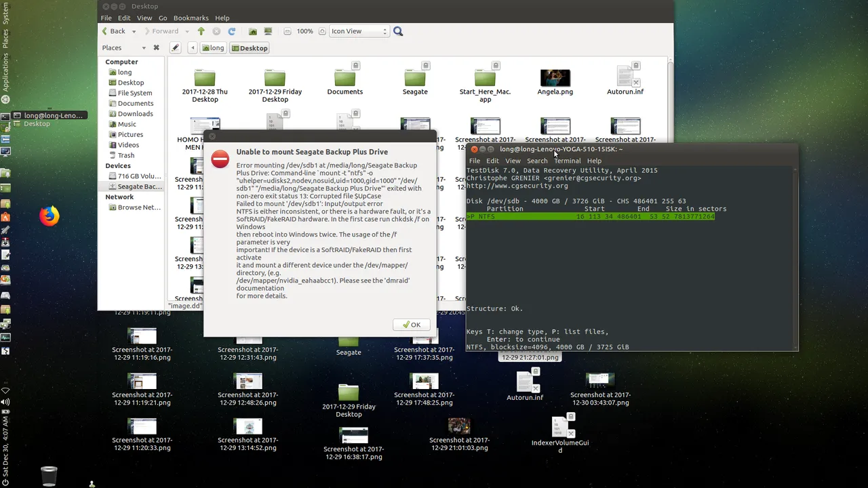Click the Computer icon in toolbar

(268, 31)
